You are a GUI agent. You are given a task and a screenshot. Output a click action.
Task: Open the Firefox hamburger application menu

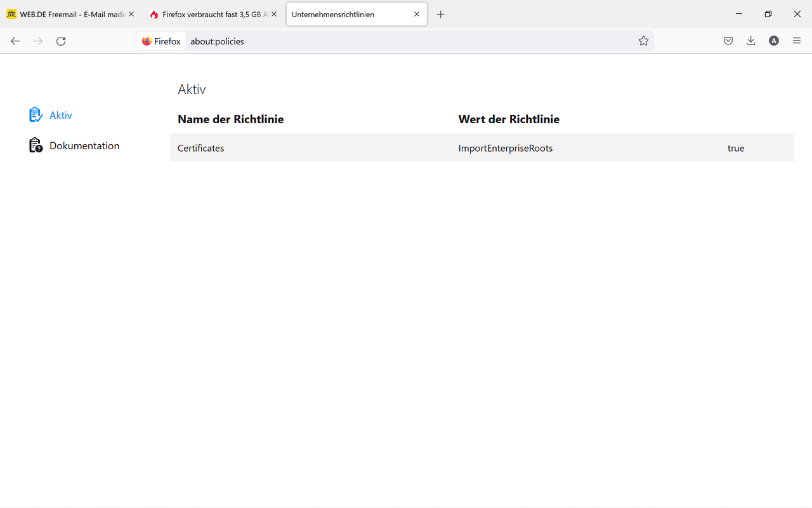(x=797, y=41)
